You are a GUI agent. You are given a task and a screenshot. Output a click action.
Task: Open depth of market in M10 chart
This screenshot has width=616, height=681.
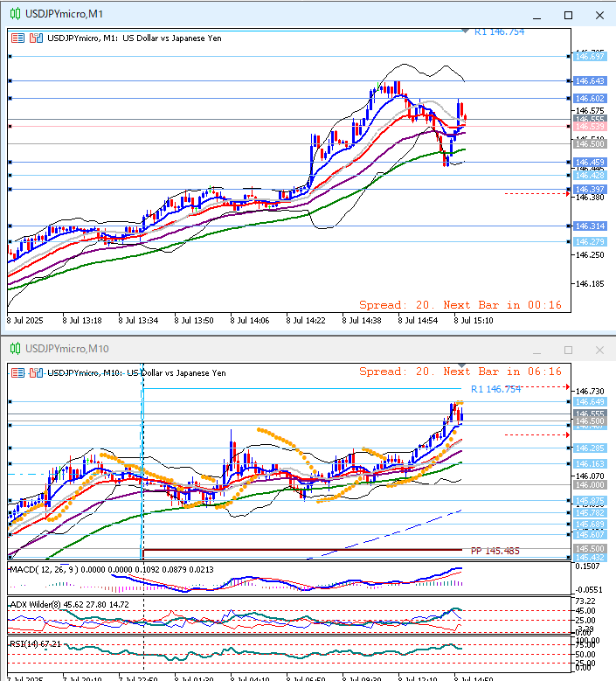[36, 373]
